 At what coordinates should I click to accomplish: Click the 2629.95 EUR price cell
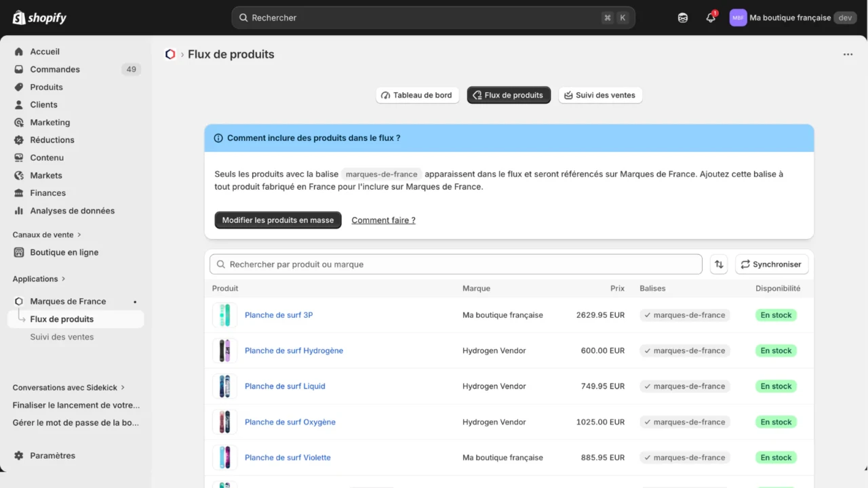(x=600, y=315)
